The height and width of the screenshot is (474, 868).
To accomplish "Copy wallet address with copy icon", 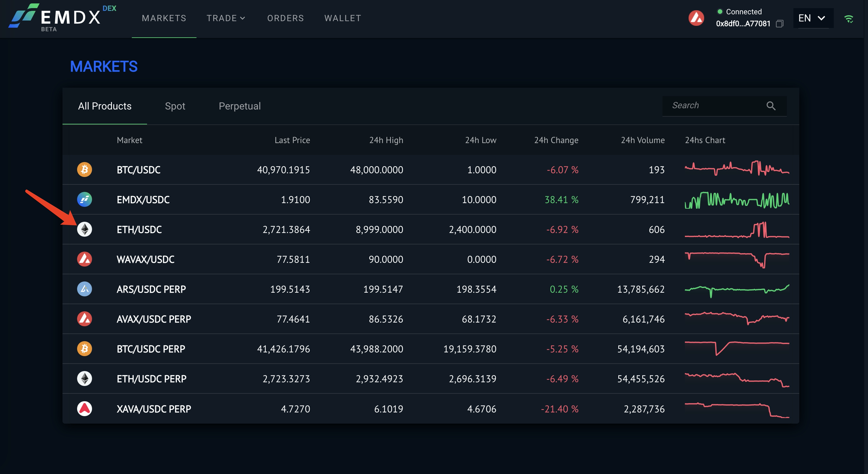I will click(x=779, y=24).
